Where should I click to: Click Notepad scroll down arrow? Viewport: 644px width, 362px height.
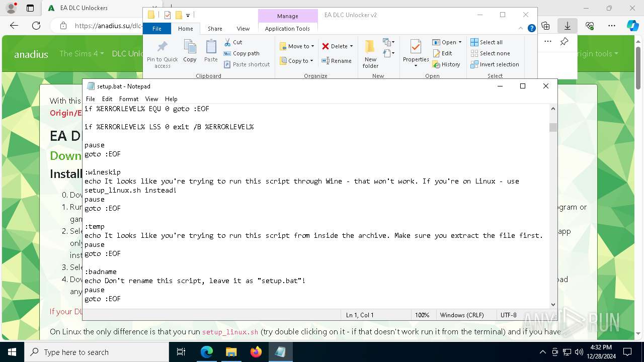(x=553, y=304)
